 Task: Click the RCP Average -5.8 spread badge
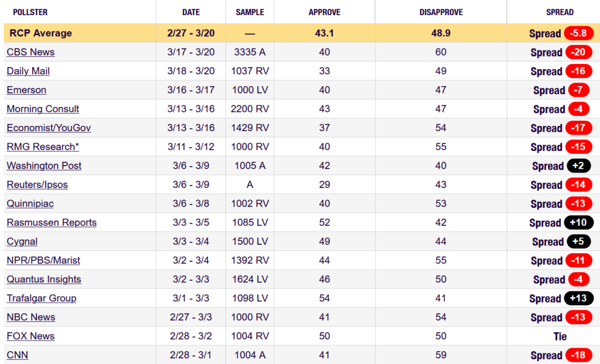click(x=578, y=33)
